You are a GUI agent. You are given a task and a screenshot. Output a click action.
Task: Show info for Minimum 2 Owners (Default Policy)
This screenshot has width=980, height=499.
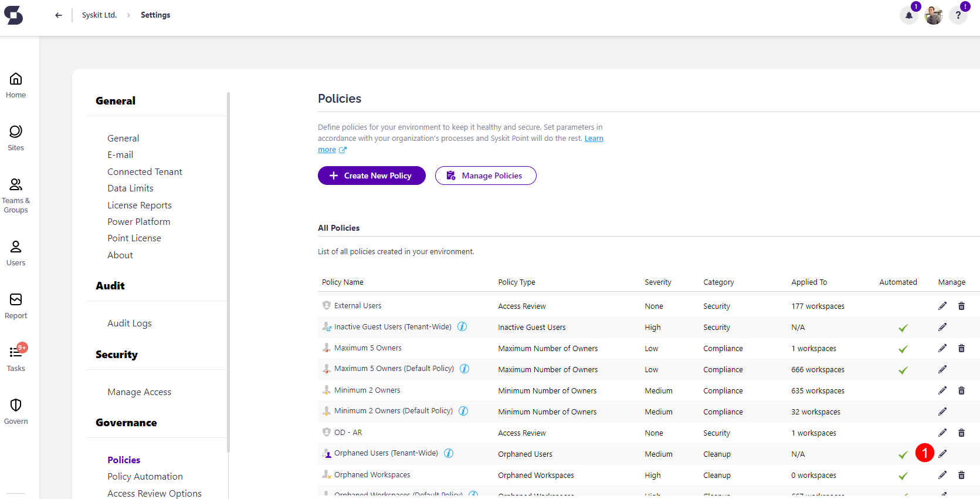pos(463,411)
